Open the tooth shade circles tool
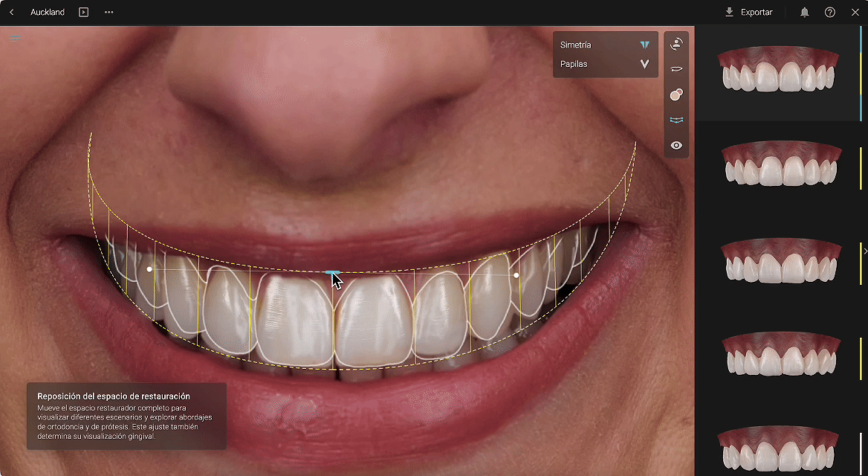The width and height of the screenshot is (868, 476). pos(676,94)
